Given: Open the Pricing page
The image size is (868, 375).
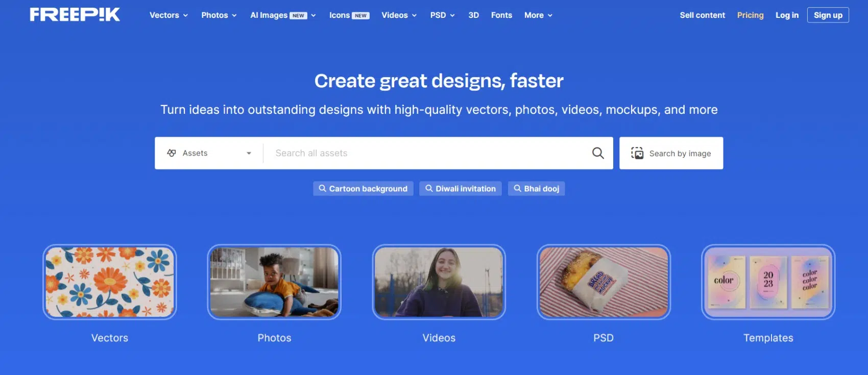Looking at the screenshot, I should pyautogui.click(x=751, y=15).
